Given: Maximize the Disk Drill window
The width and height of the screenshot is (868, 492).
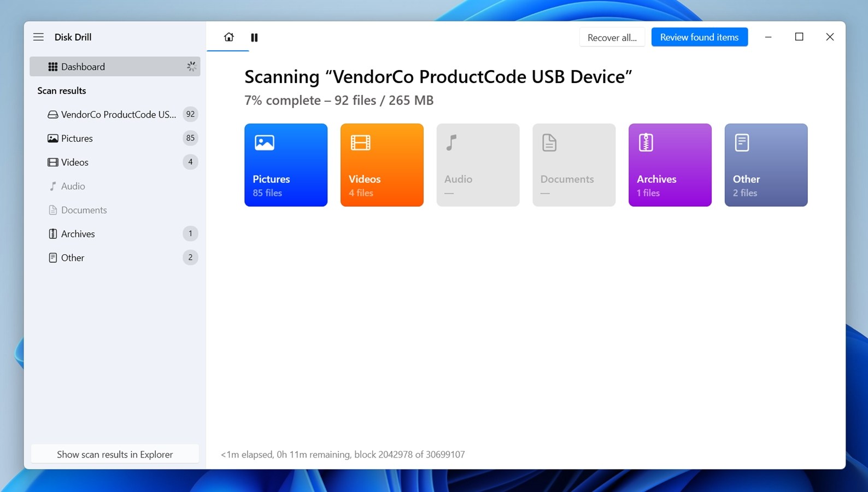Looking at the screenshot, I should 799,37.
